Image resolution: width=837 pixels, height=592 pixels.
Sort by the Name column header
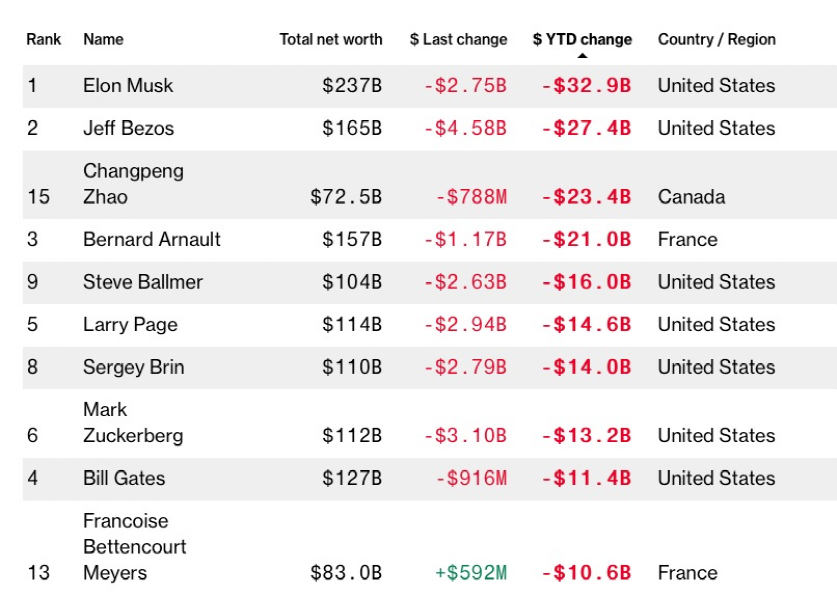point(103,40)
